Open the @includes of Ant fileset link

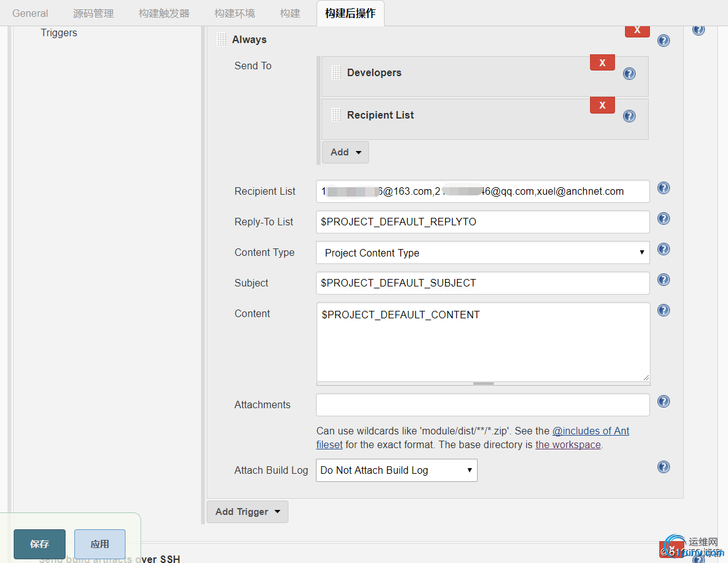click(591, 431)
